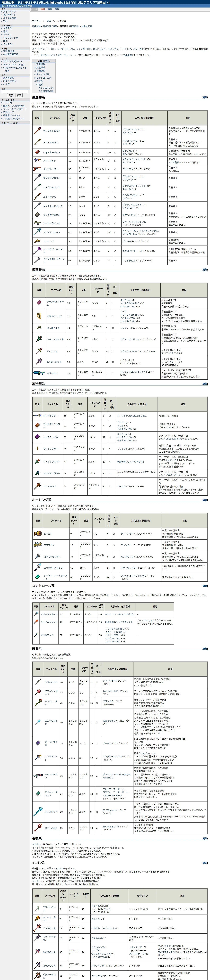Click the アメジストのつえ staff image
210x980 pixels.
click(37, 131)
